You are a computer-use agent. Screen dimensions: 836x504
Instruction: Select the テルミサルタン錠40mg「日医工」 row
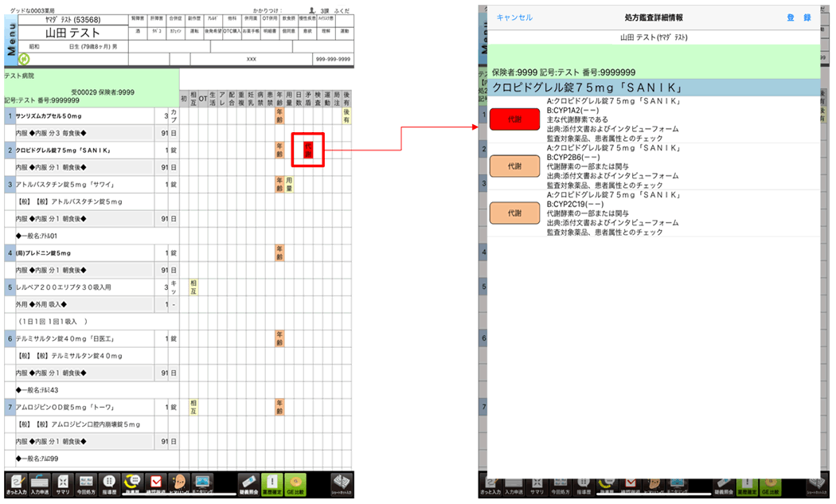tap(92, 338)
